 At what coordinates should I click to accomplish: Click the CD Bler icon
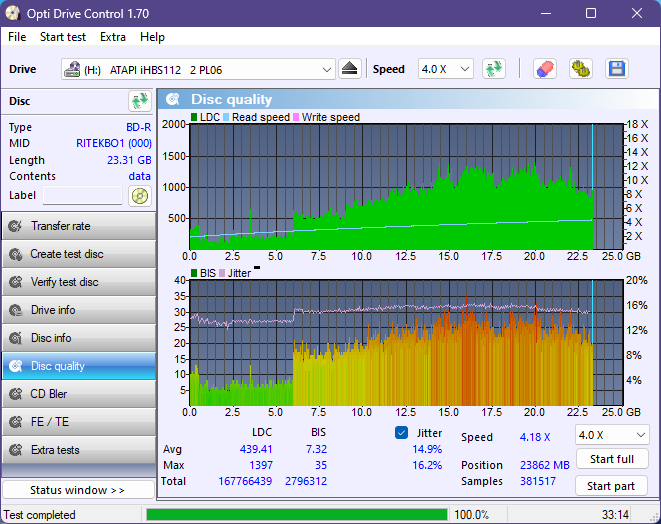(x=16, y=394)
